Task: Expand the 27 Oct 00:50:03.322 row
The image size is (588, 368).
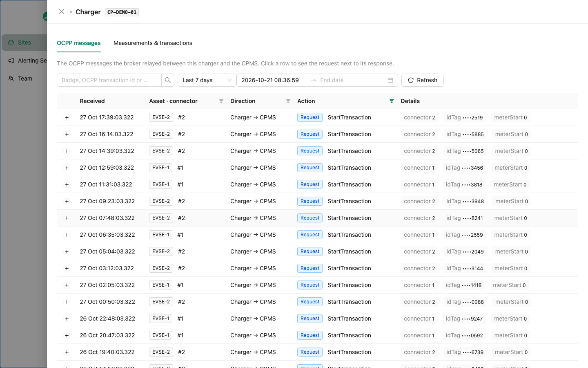Action: [x=67, y=302]
